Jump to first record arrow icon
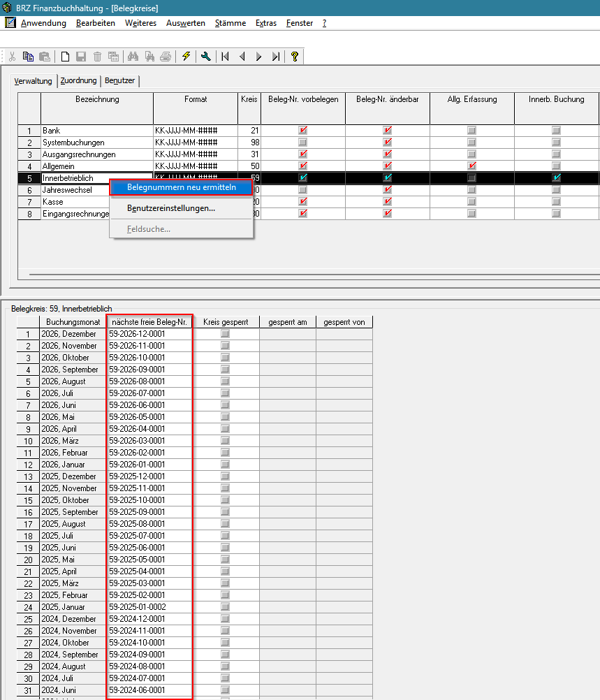This screenshot has height=700, width=600. 226,57
